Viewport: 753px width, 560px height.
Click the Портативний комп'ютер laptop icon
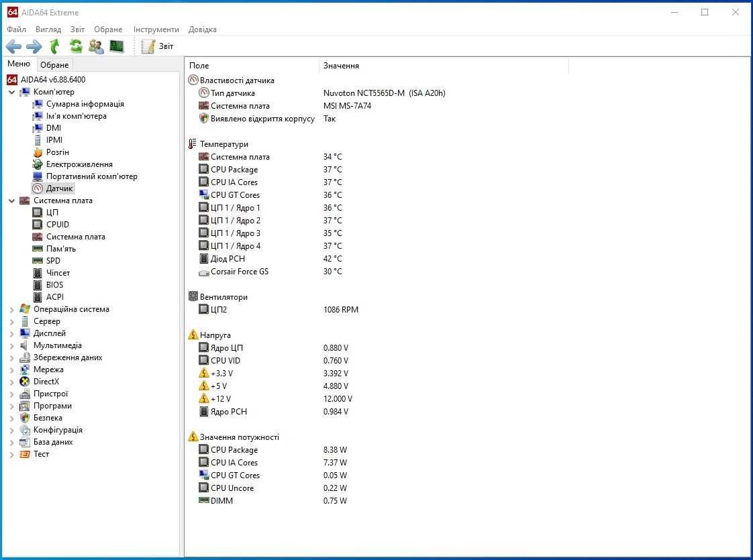[x=38, y=176]
